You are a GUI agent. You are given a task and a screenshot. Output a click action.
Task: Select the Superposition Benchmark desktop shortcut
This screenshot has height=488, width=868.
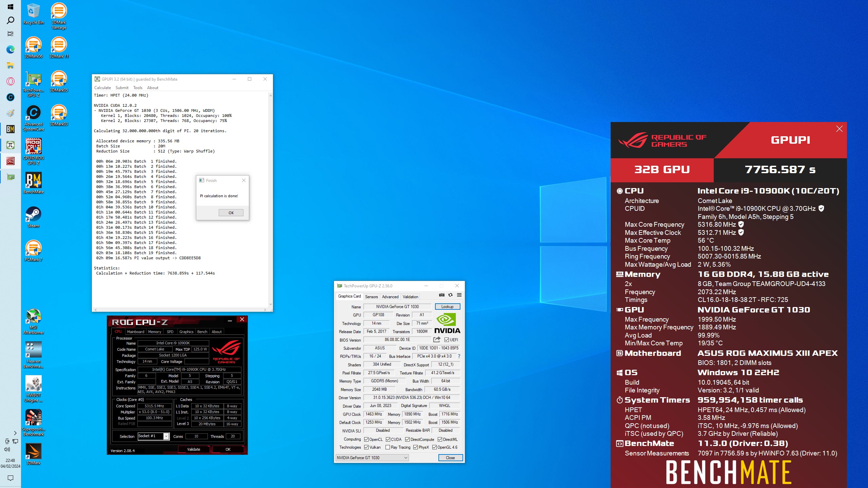click(x=34, y=423)
